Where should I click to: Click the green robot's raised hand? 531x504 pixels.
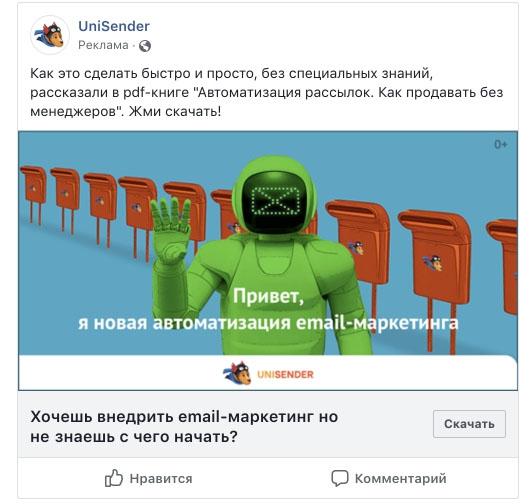pyautogui.click(x=170, y=229)
